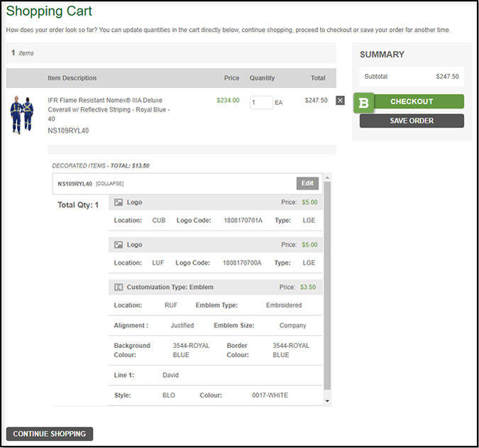Click the Item Description column header
The height and width of the screenshot is (448, 479).
72,78
